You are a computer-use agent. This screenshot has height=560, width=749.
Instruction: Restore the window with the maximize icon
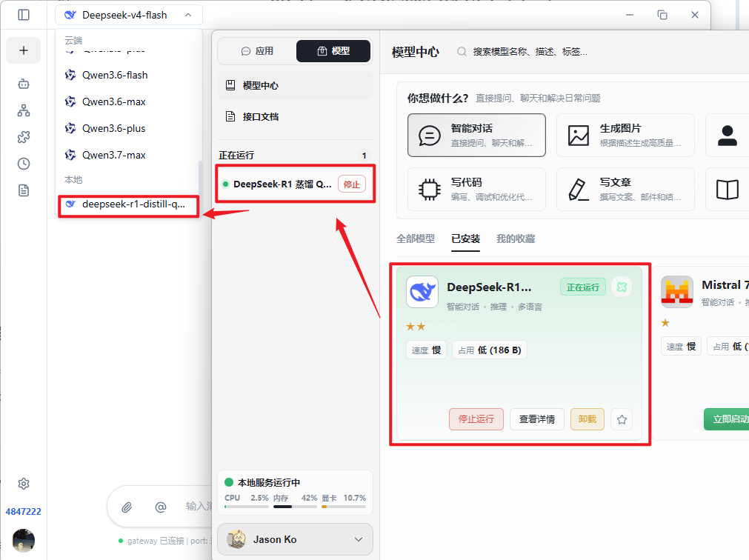[x=662, y=15]
